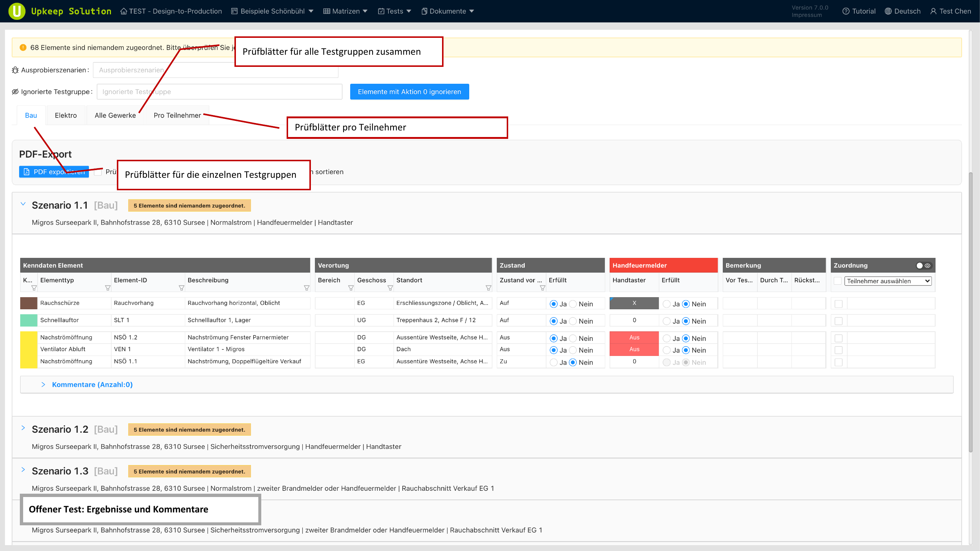Open the Teilnehmer auswählen dropdown

click(x=887, y=281)
